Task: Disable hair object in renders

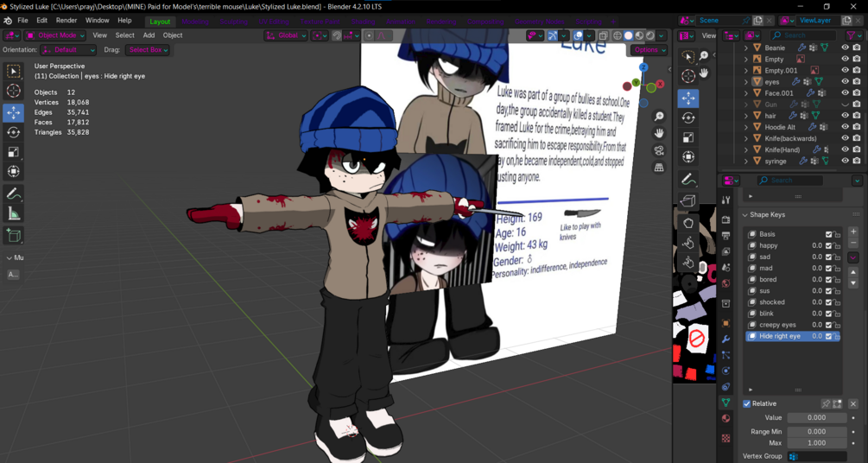Action: [857, 116]
